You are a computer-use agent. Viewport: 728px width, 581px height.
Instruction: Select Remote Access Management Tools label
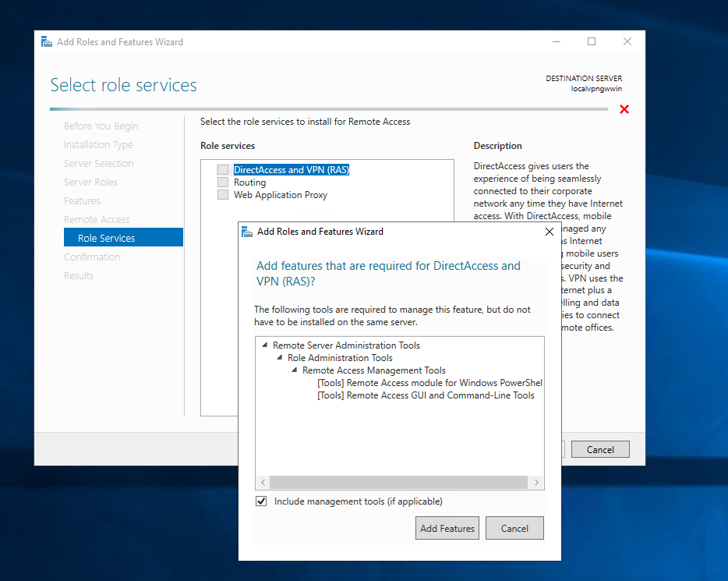(x=374, y=370)
